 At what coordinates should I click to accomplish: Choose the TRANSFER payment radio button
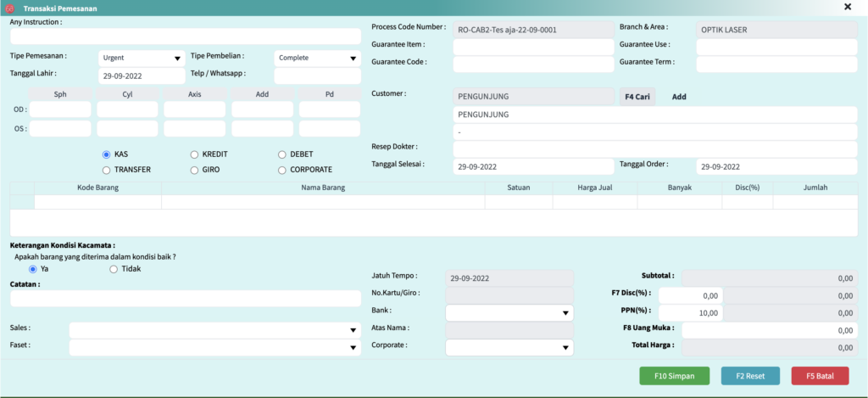pos(107,170)
